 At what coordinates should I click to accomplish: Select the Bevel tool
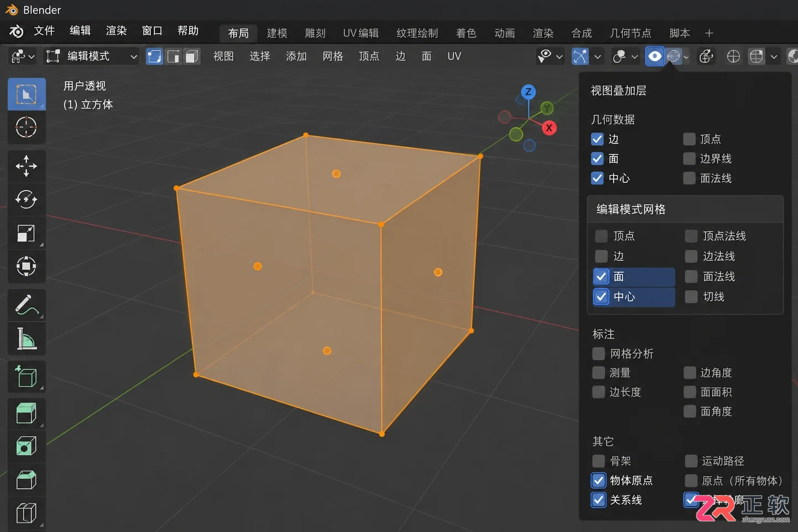[x=27, y=480]
